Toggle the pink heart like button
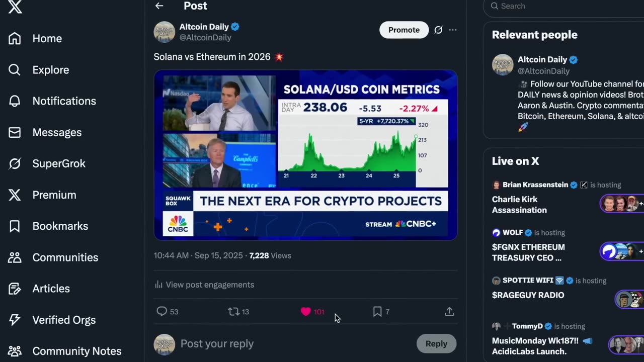The image size is (644, 362). (306, 312)
